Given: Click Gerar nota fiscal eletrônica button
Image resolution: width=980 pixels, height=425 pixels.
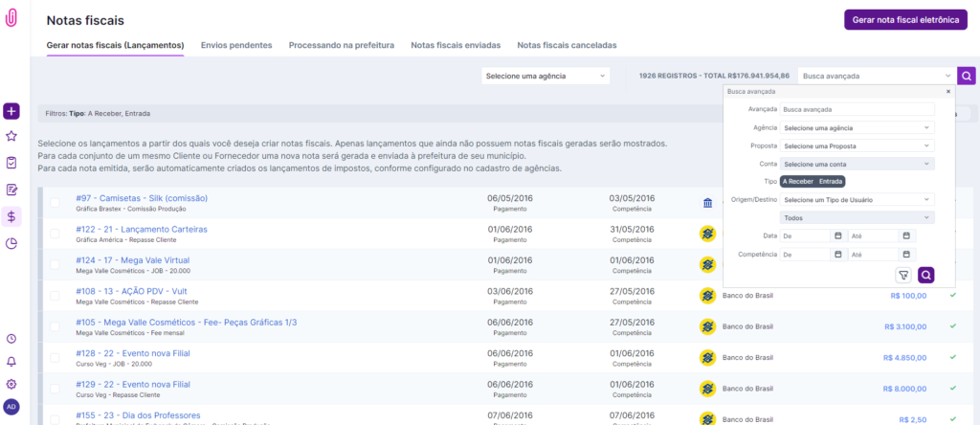Looking at the screenshot, I should 905,20.
